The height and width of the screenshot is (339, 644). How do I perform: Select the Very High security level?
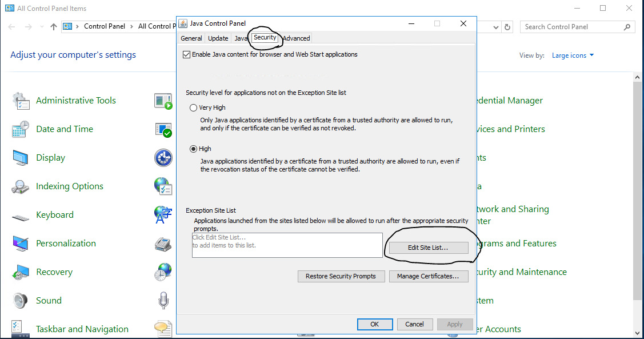[194, 107]
